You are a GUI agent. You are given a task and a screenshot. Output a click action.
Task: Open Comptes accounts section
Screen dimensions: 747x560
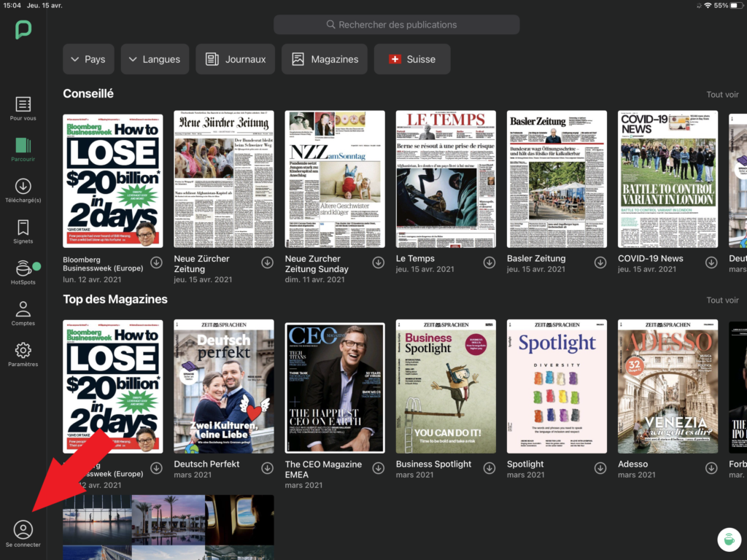pos(23,314)
